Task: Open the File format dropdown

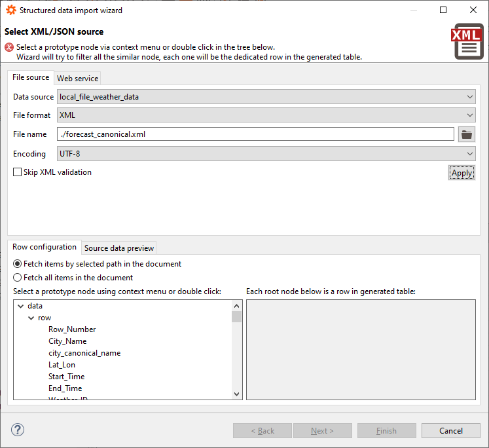Action: (265, 115)
